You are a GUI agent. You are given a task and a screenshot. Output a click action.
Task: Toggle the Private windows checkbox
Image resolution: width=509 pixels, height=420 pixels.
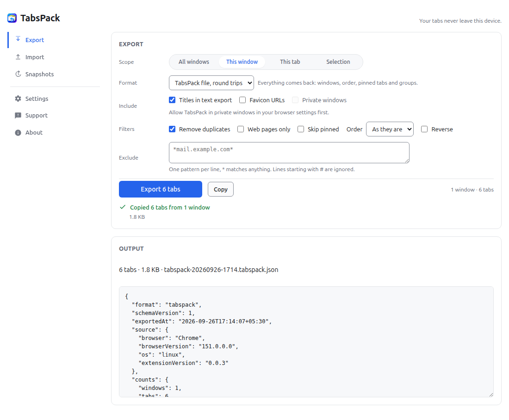point(295,100)
